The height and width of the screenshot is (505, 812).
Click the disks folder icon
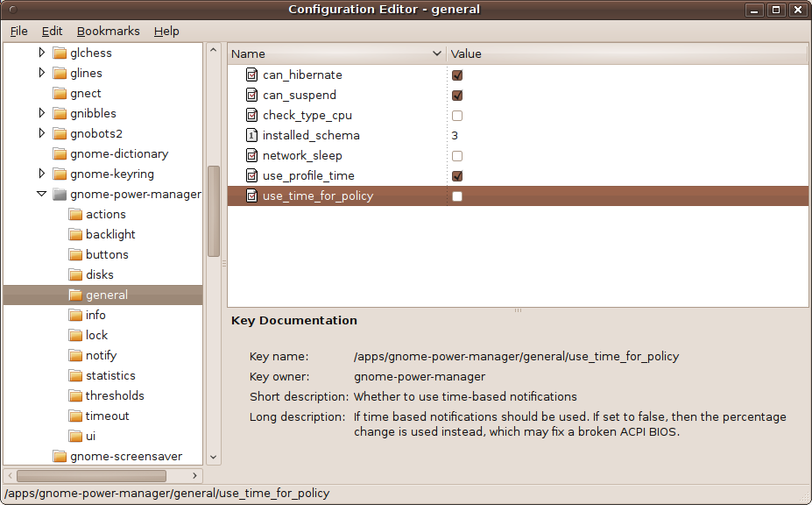click(x=75, y=275)
